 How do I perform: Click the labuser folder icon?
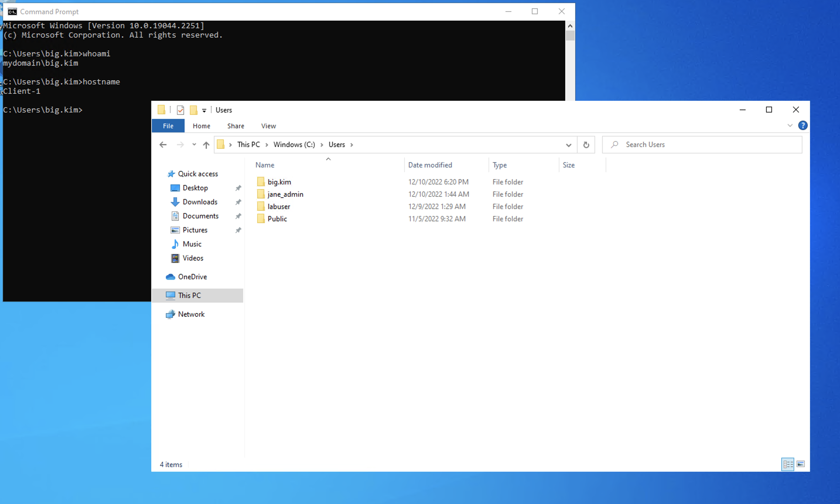(x=261, y=206)
